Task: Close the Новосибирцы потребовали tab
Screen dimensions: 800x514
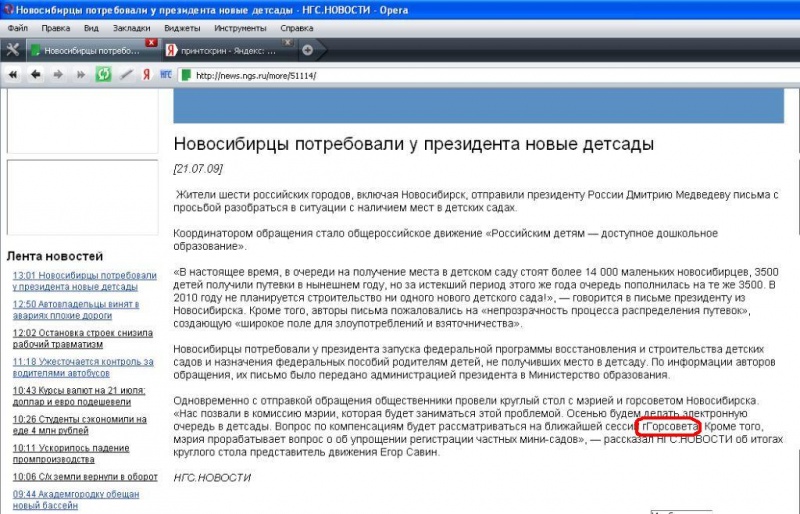Action: [x=151, y=42]
